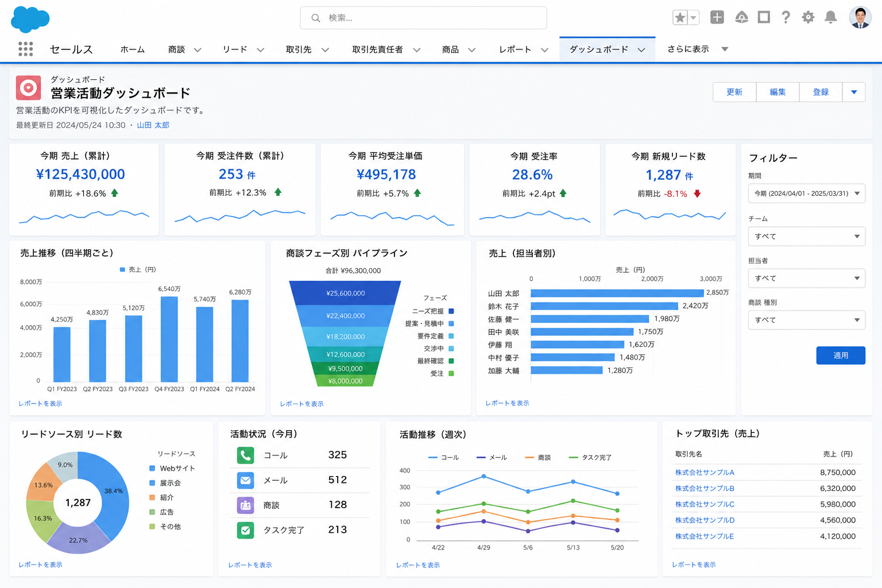Image resolution: width=882 pixels, height=588 pixels.
Task: Click the 更新 button
Action: point(734,92)
